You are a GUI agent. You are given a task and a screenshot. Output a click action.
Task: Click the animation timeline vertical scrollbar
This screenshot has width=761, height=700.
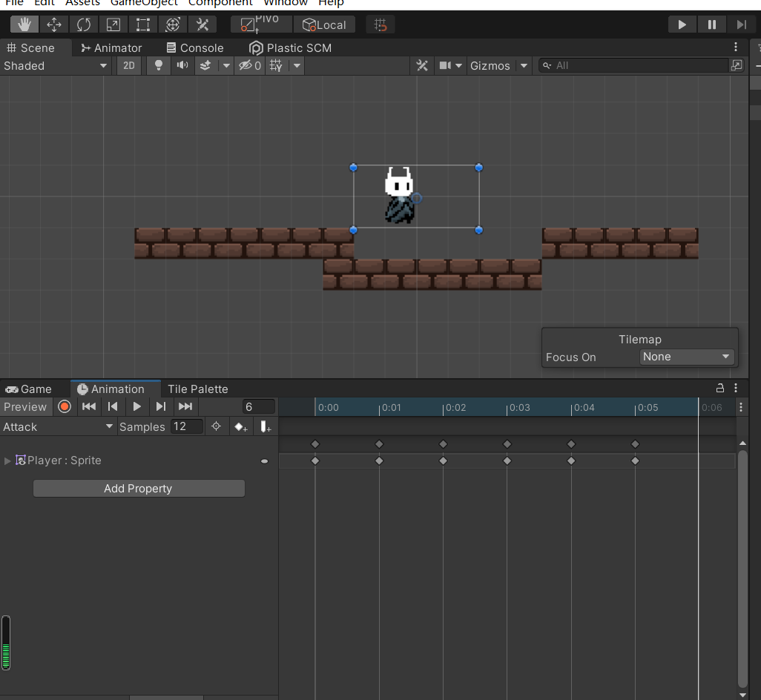pyautogui.click(x=742, y=569)
